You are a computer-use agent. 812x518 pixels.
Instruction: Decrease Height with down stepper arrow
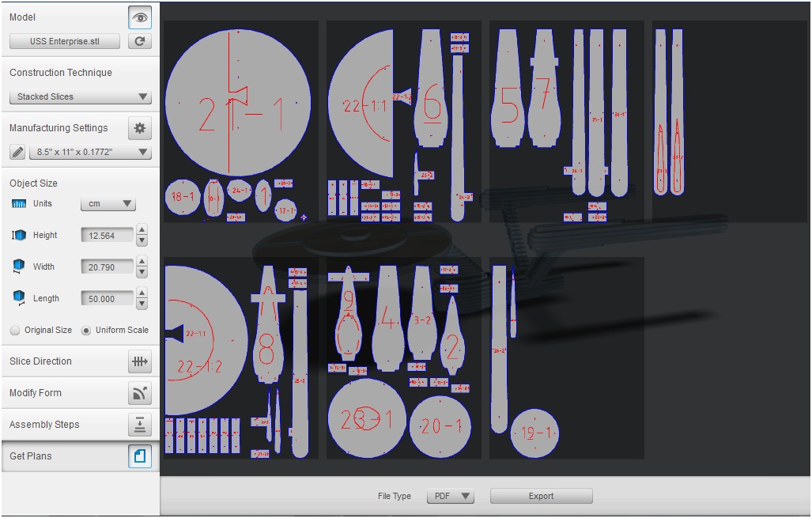click(142, 241)
